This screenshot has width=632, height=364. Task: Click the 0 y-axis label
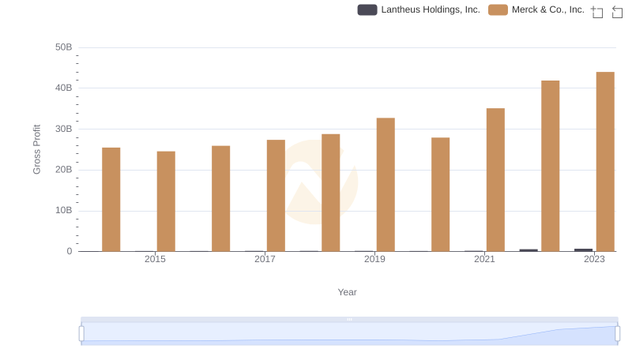(x=70, y=251)
